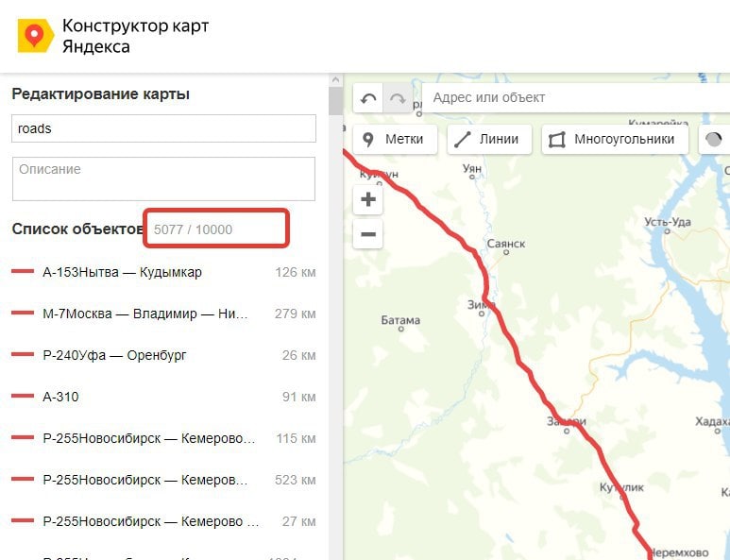Click the red line icon of А-153
This screenshot has width=730, height=560.
23,271
